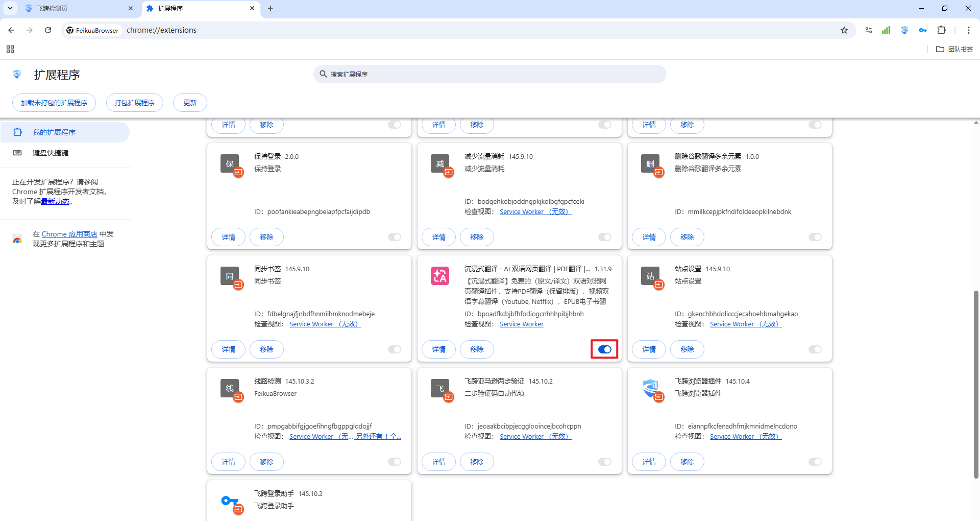Open 详情 for 飞跨浏览器插件

[x=649, y=462]
